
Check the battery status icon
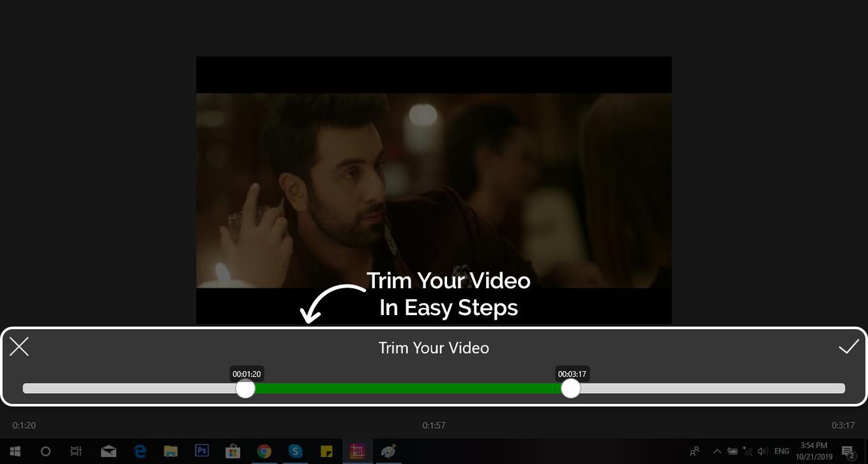733,451
